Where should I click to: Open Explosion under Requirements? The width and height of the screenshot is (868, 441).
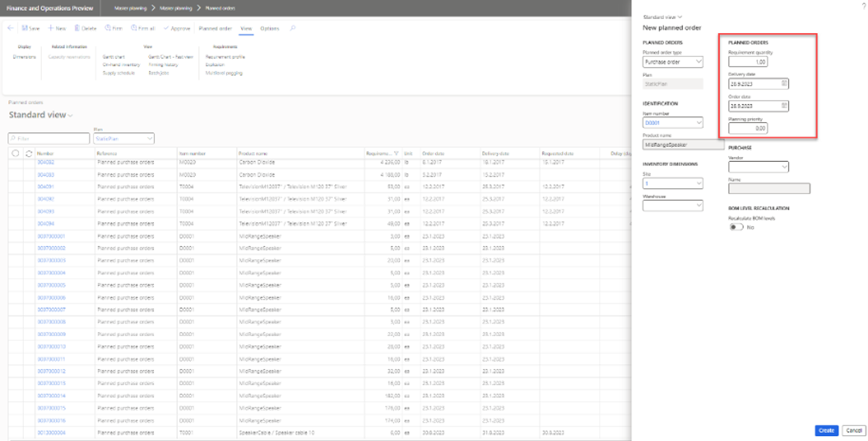[x=215, y=65]
